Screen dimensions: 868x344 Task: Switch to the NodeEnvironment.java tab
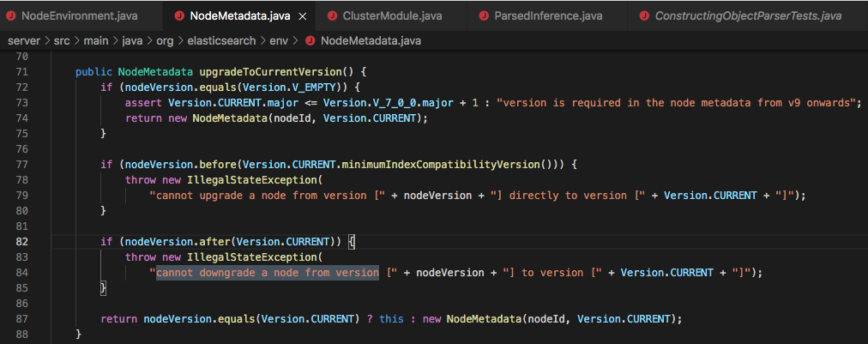[81, 15]
